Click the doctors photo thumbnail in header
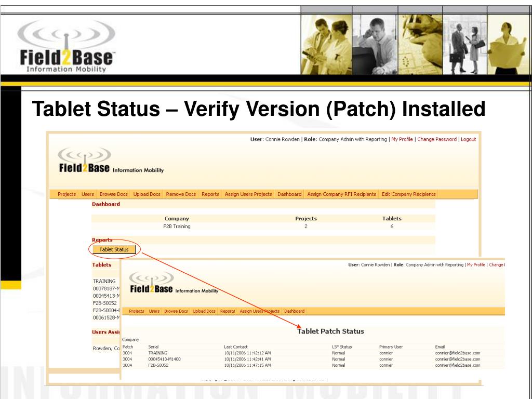The width and height of the screenshot is (532, 399). (326, 44)
